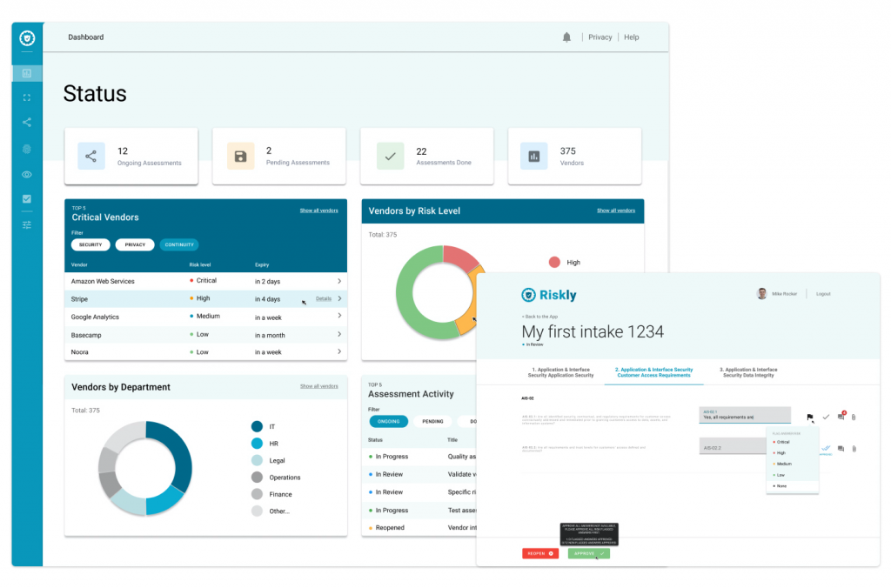Viewport: 891px width, 588px height.
Task: Toggle the Ongoing filter in Assessment Activity
Action: [389, 422]
